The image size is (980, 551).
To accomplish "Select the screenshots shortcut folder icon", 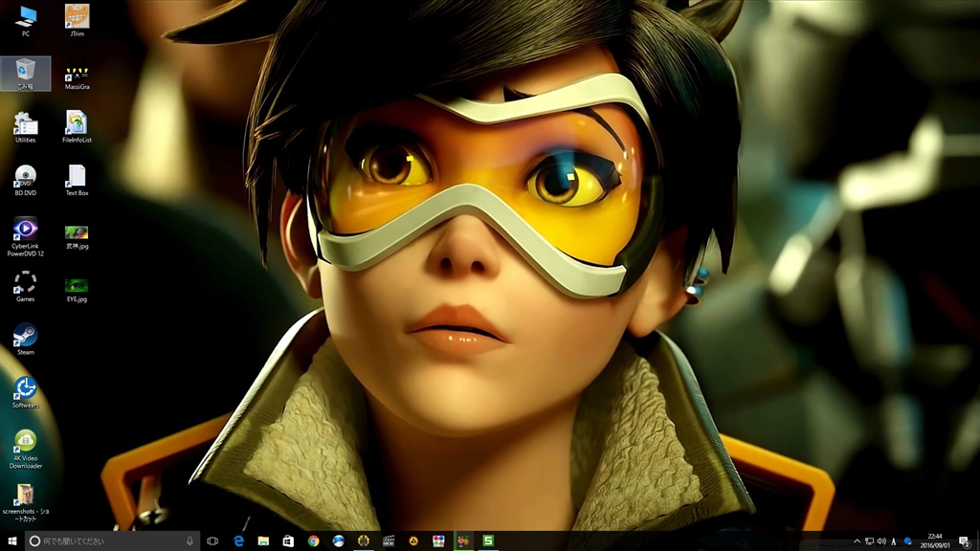I will (x=26, y=502).
